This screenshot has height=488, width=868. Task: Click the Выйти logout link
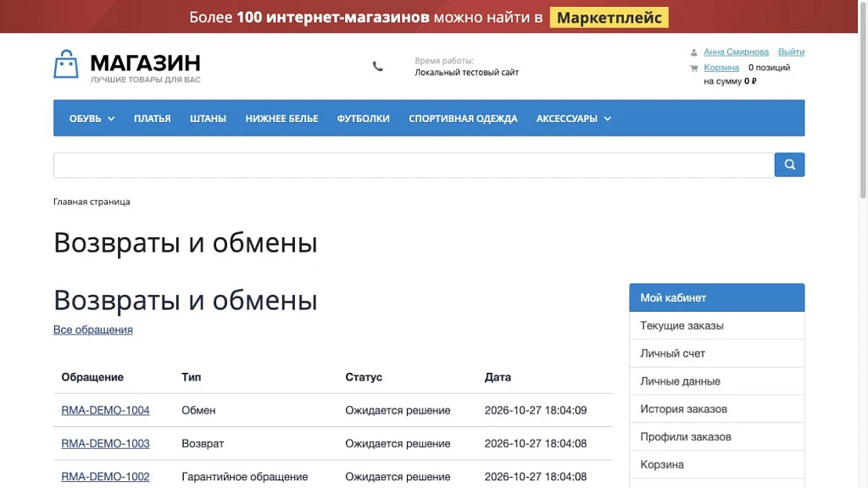(791, 52)
